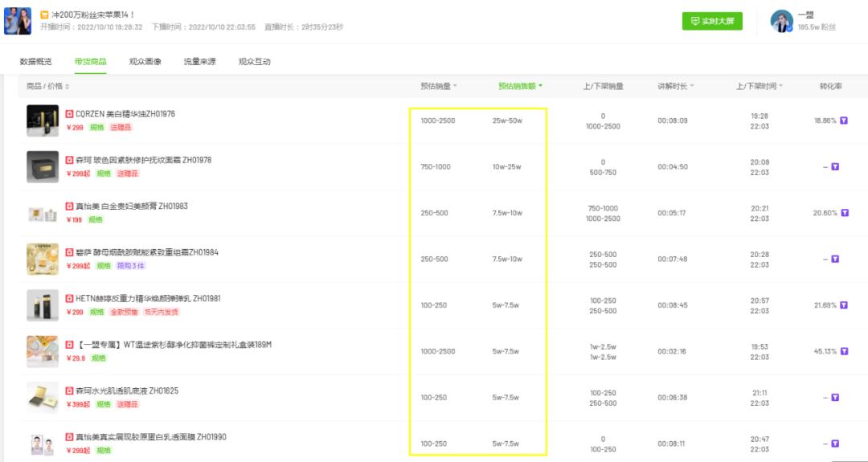The image size is (868, 462).
Task: Click 规格 tag under CQRZEN 美白精华油
Action: click(x=97, y=127)
